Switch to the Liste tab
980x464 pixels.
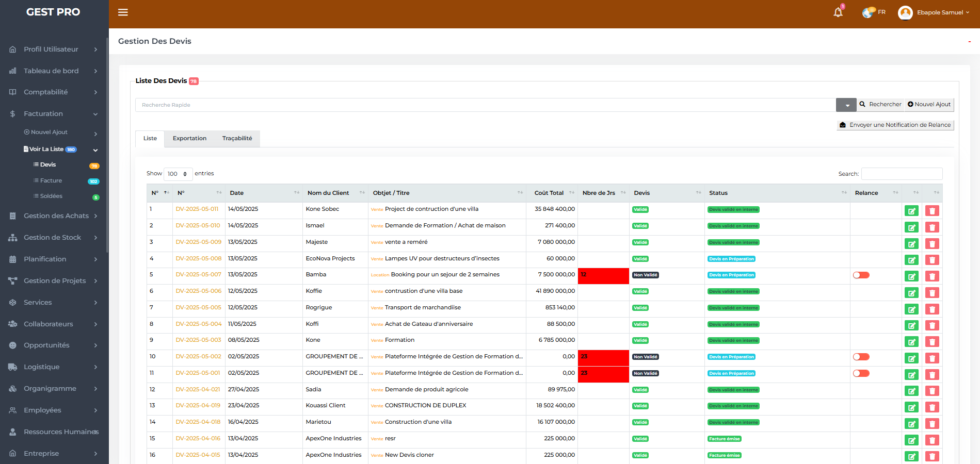150,139
